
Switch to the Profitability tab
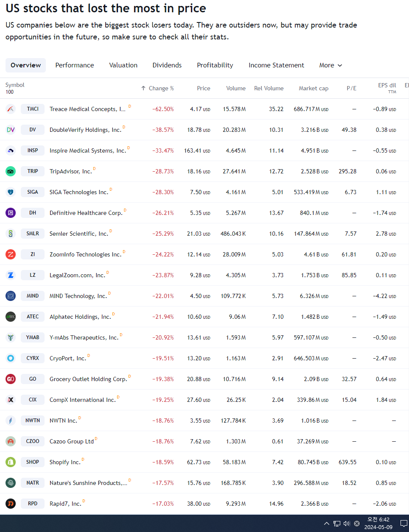pyautogui.click(x=215, y=65)
